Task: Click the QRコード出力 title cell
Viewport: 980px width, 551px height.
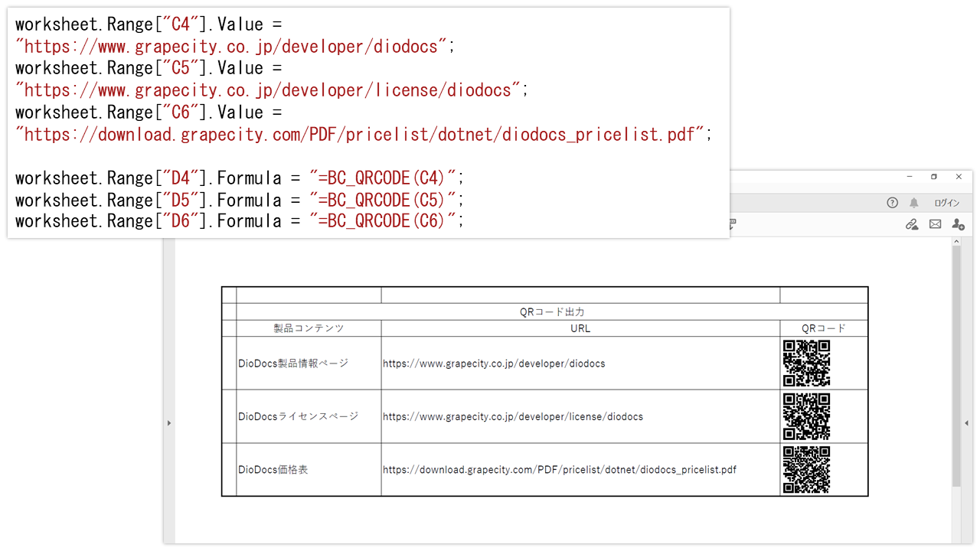Action: [x=552, y=312]
